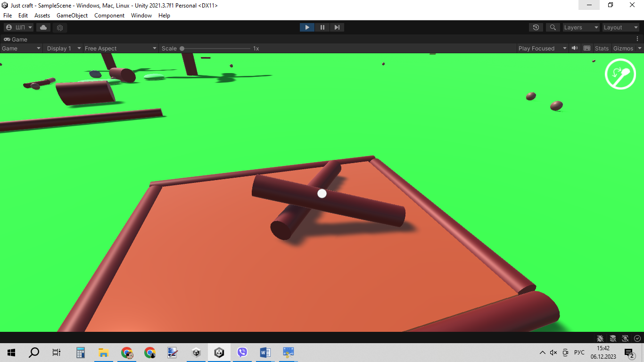The height and width of the screenshot is (362, 644).
Task: Advance one frame with the Step button
Action: coord(337,27)
